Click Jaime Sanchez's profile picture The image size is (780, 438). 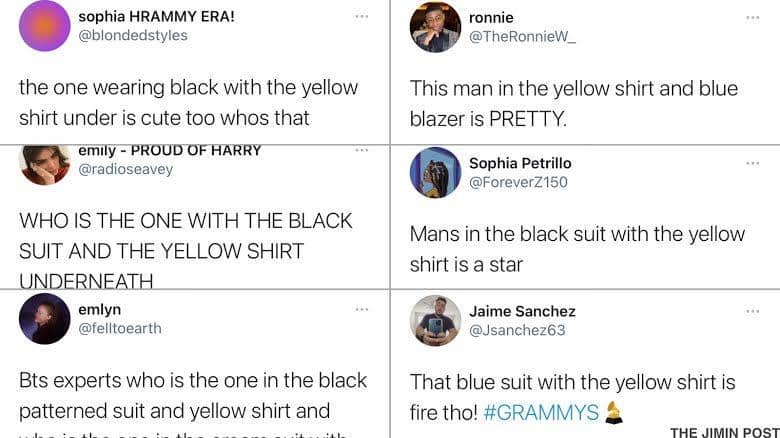point(435,320)
